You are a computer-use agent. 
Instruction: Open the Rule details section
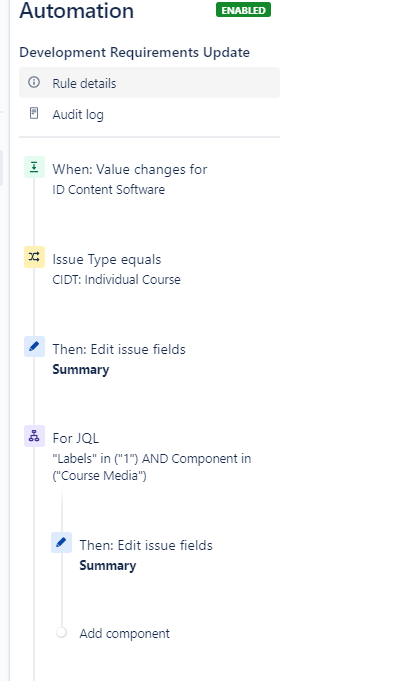pos(149,83)
